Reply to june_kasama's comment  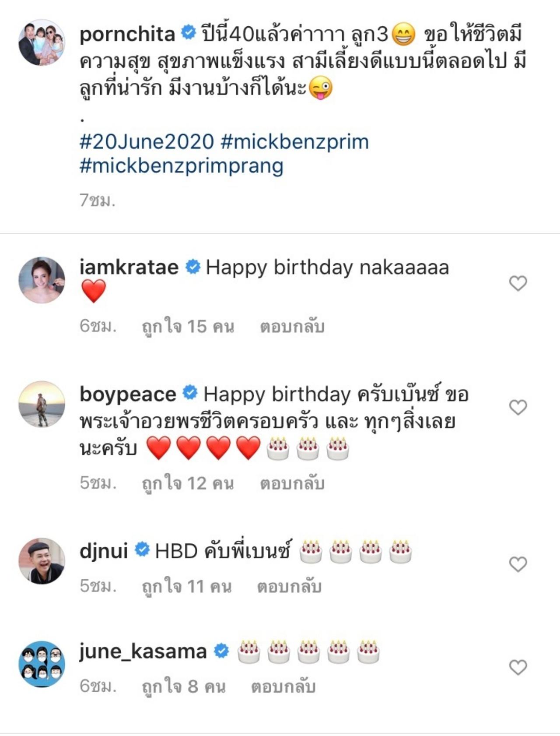[x=283, y=687]
